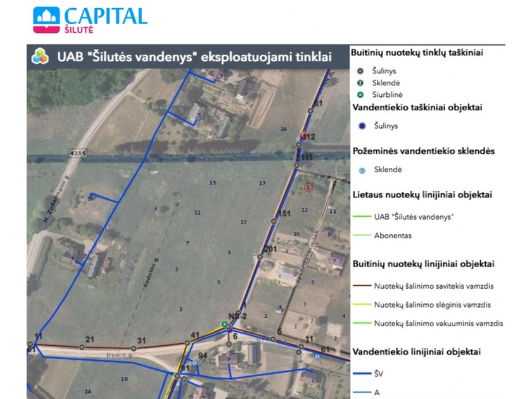Select sewer well node 94 below Dvaro g.
The image size is (532, 399).
tap(195, 363)
